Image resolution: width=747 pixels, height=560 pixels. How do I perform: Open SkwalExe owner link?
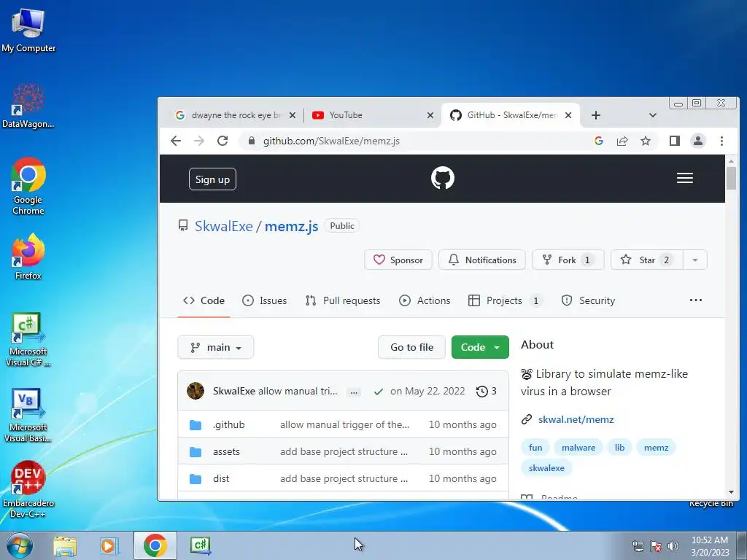point(224,226)
